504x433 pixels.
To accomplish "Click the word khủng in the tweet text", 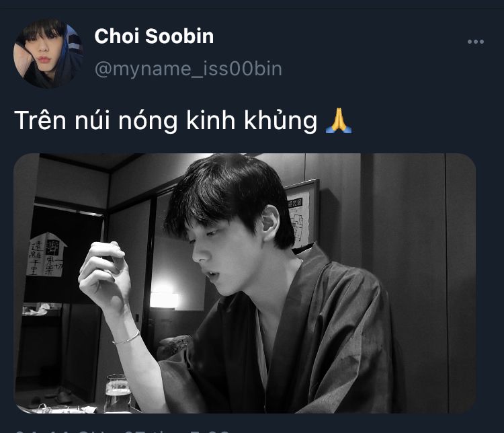I will tap(280, 120).
